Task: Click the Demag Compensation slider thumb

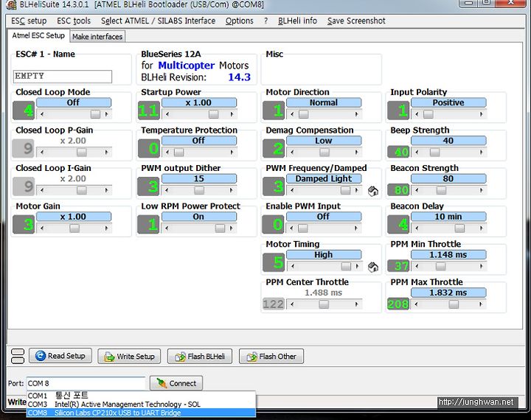Action: [324, 153]
